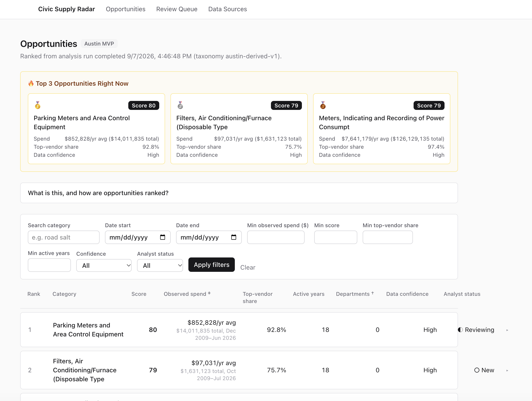The image size is (532, 401).
Task: Focus the Min top-vendor share input
Action: pos(388,238)
